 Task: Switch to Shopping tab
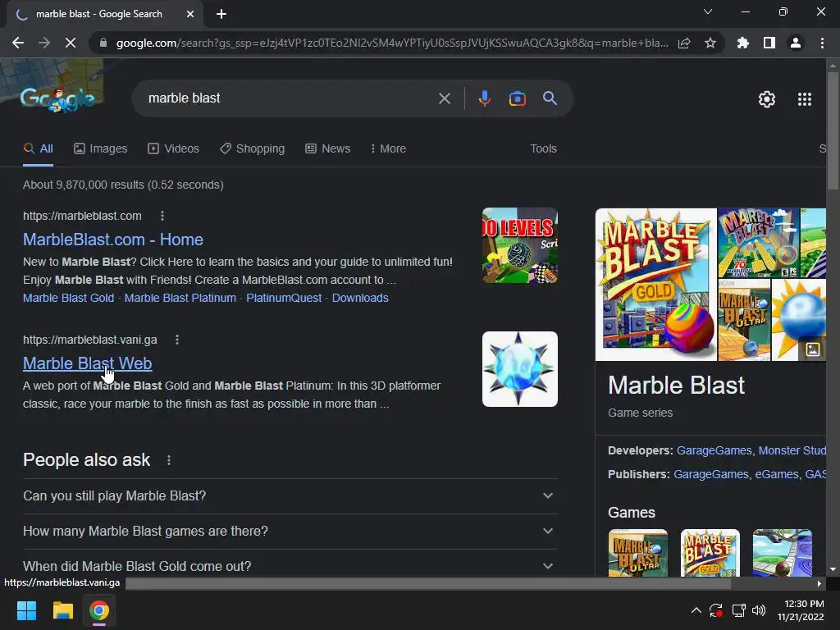(x=253, y=149)
